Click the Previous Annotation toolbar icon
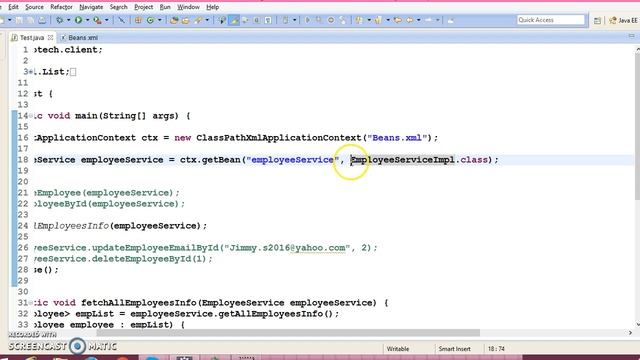Screen dimensions: 640x360 coord(378,20)
